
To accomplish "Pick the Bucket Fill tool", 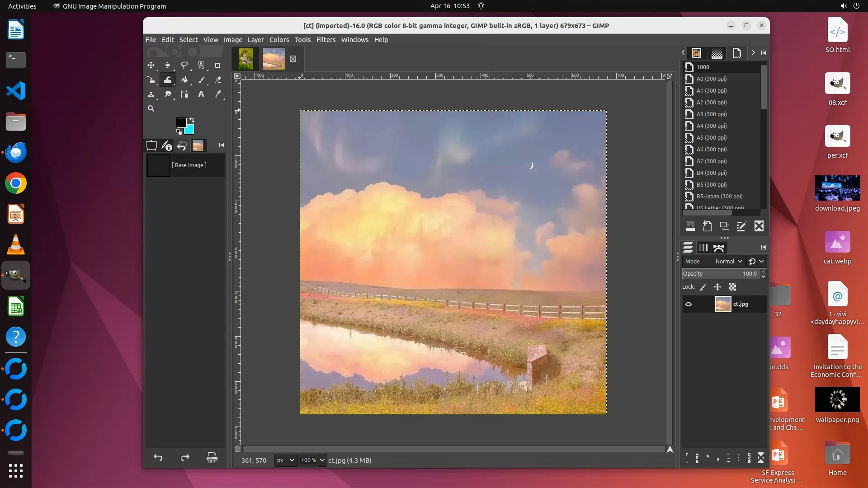I will (184, 80).
